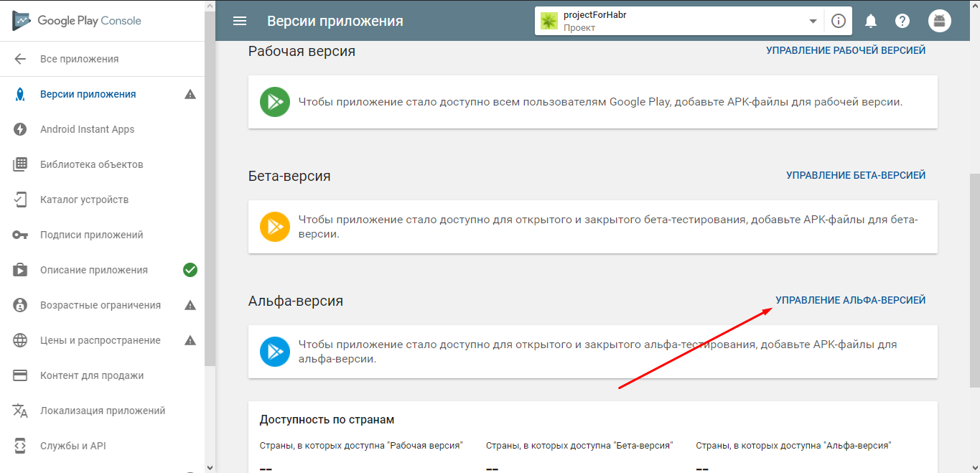The height and width of the screenshot is (473, 980).
Task: Open the help question mark icon
Action: click(902, 21)
